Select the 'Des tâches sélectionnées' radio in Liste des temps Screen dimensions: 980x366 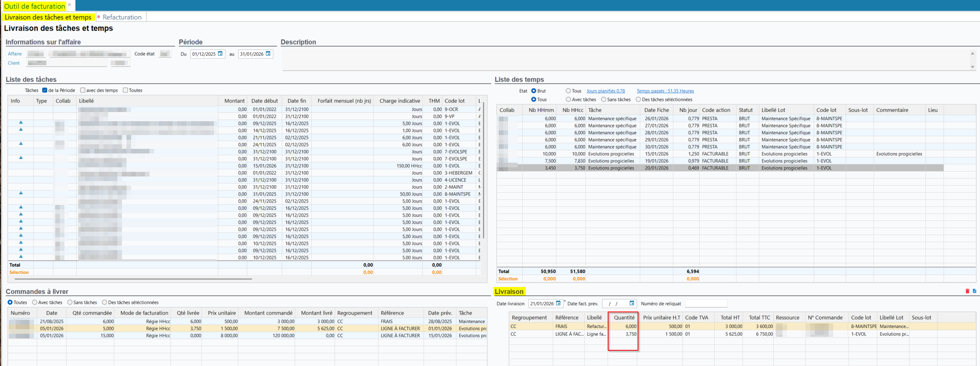[638, 99]
